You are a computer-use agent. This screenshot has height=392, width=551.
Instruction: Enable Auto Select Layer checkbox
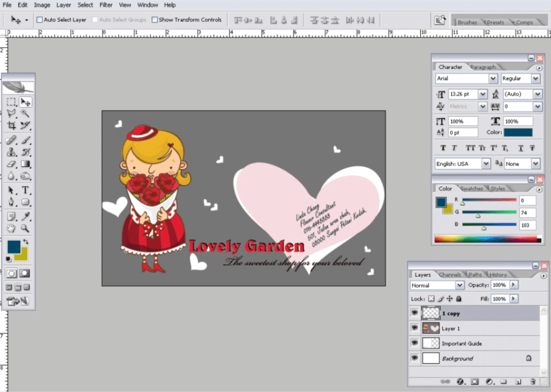(x=39, y=20)
